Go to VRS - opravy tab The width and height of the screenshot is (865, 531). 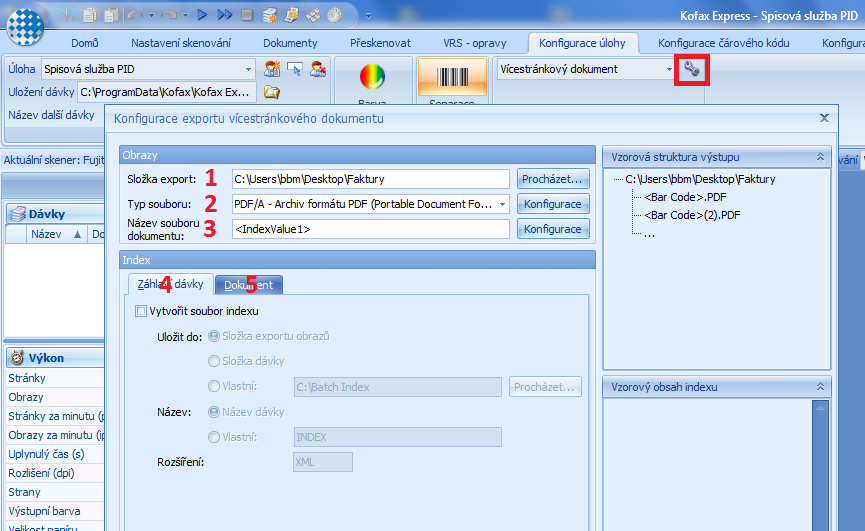click(474, 43)
